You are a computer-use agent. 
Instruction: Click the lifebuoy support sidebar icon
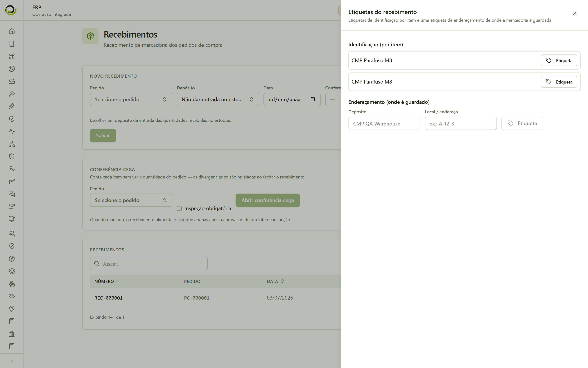point(12,69)
